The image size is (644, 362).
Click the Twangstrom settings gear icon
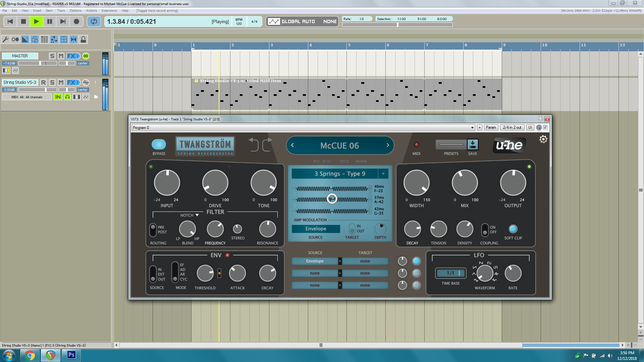pos(543,139)
